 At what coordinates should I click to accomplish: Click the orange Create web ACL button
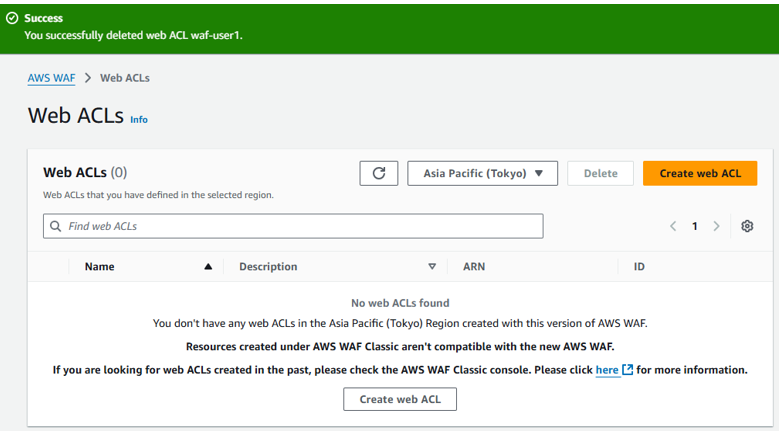[x=700, y=173]
